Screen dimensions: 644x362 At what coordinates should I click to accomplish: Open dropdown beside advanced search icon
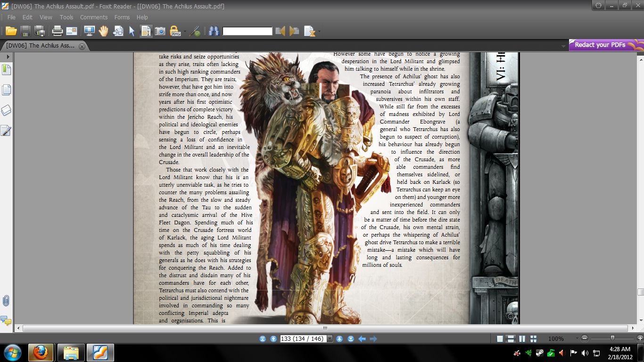tap(319, 32)
